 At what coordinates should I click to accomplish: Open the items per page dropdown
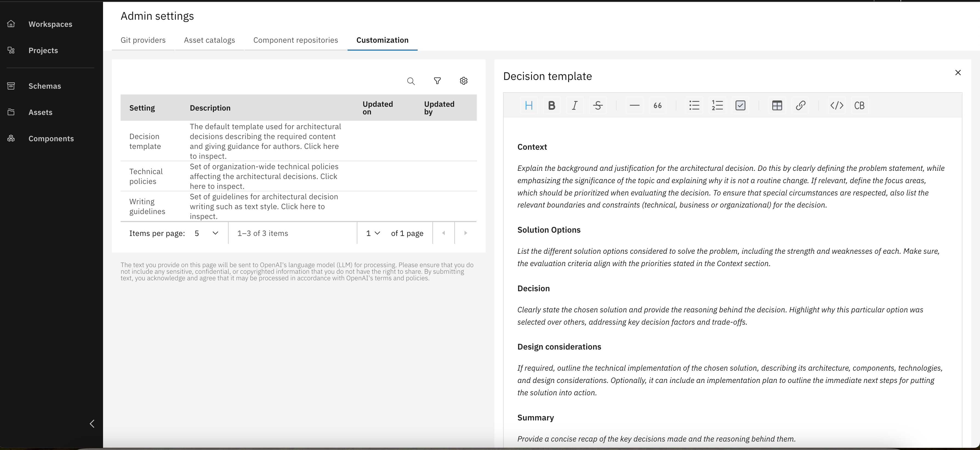click(x=206, y=233)
